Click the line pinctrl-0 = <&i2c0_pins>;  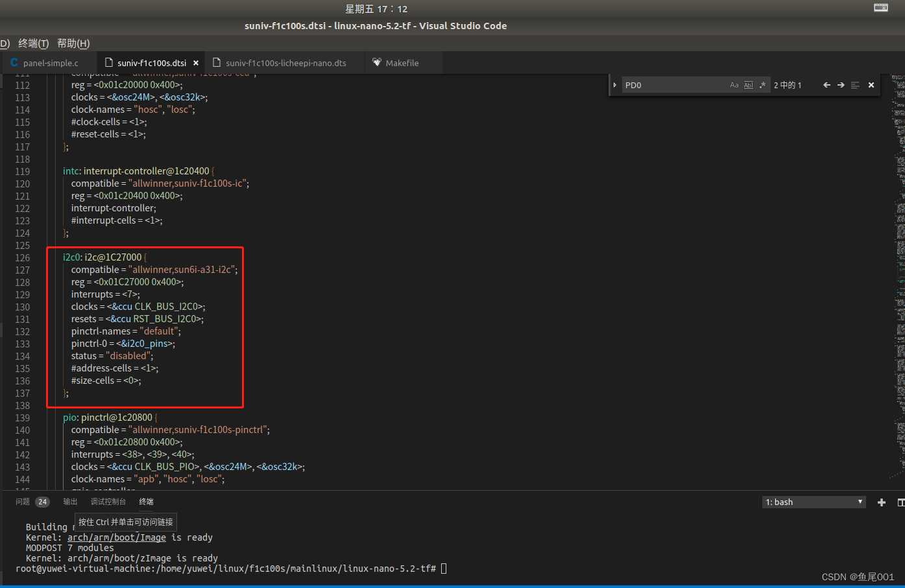click(123, 344)
